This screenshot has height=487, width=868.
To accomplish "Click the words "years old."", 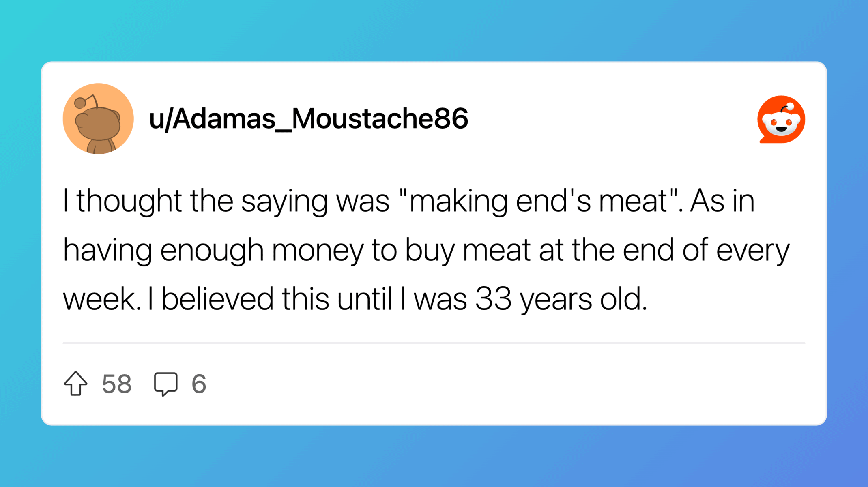I will 583,299.
